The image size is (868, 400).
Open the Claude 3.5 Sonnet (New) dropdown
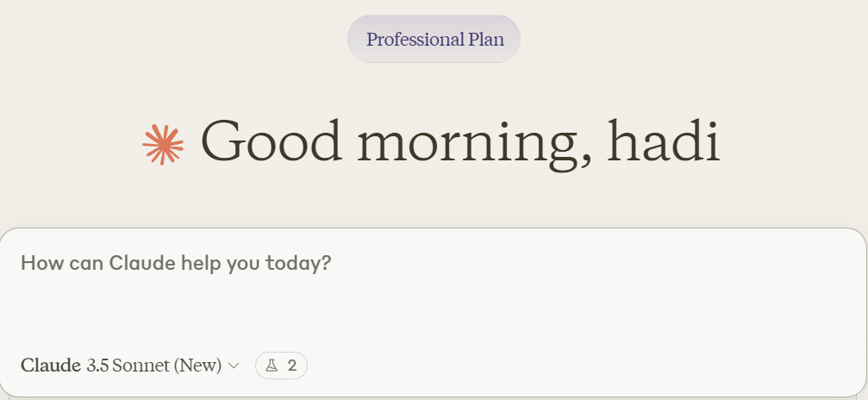(130, 366)
